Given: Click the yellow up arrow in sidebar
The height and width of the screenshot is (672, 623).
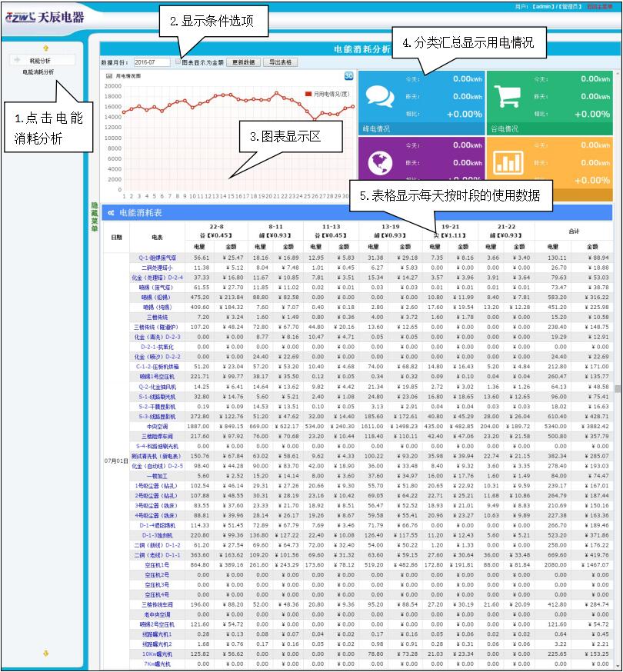Looking at the screenshot, I should 46,48.
